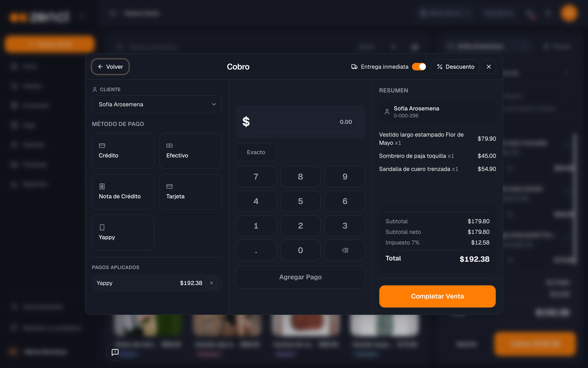Screen dimensions: 588x368
Task: Tap keypad digit 7
Action: (256, 177)
